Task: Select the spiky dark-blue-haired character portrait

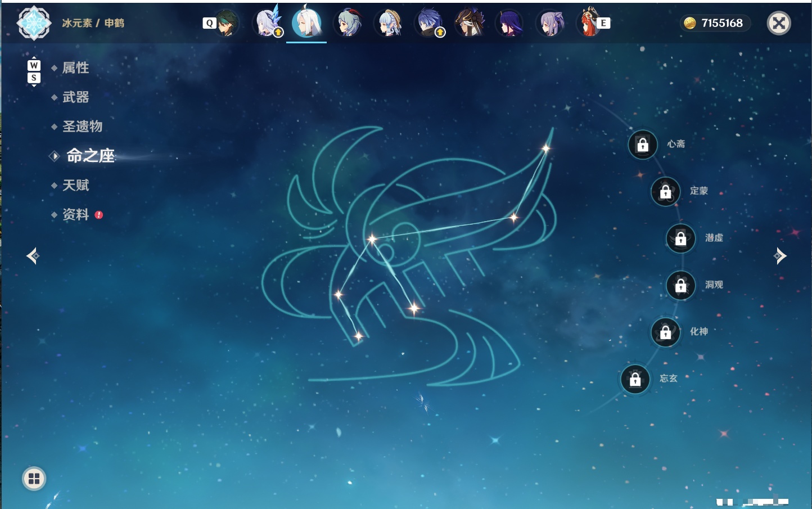Action: [x=430, y=23]
